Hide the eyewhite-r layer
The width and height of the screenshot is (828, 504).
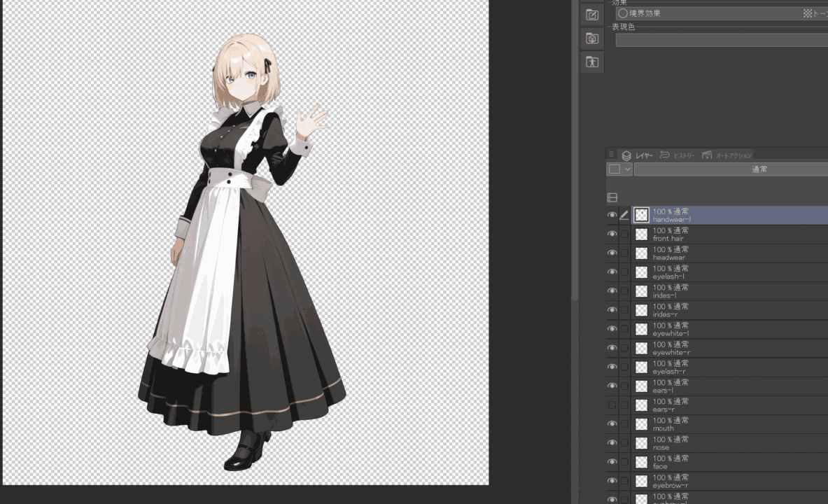[612, 348]
